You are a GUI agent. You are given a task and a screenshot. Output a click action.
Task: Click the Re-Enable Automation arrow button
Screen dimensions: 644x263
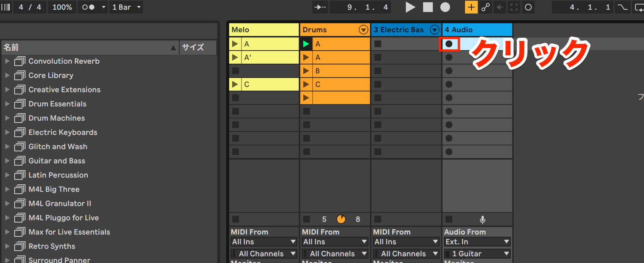tap(500, 7)
